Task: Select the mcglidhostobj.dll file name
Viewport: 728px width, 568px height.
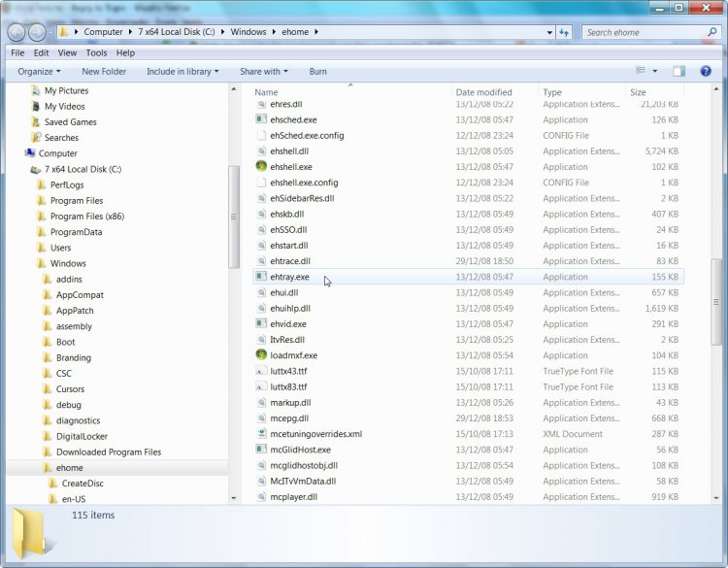Action: pos(304,465)
